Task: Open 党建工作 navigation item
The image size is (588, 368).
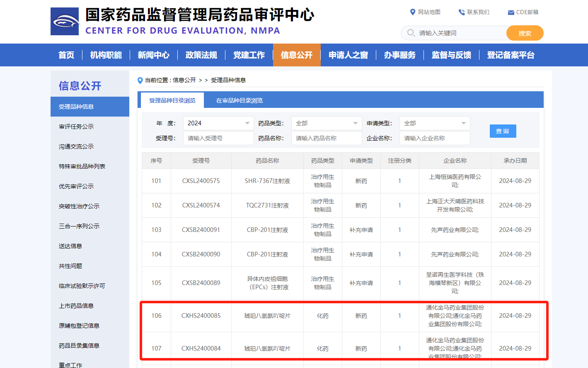Action: (249, 55)
